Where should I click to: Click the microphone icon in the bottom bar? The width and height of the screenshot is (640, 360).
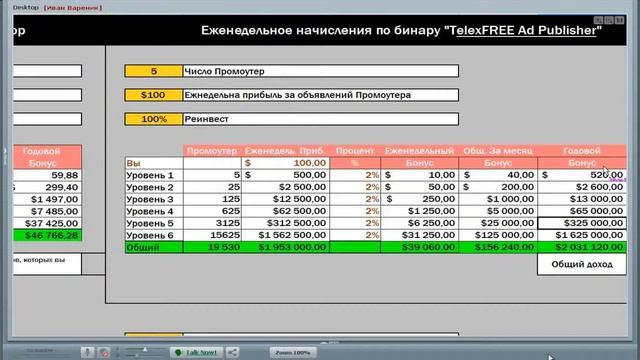(x=87, y=352)
